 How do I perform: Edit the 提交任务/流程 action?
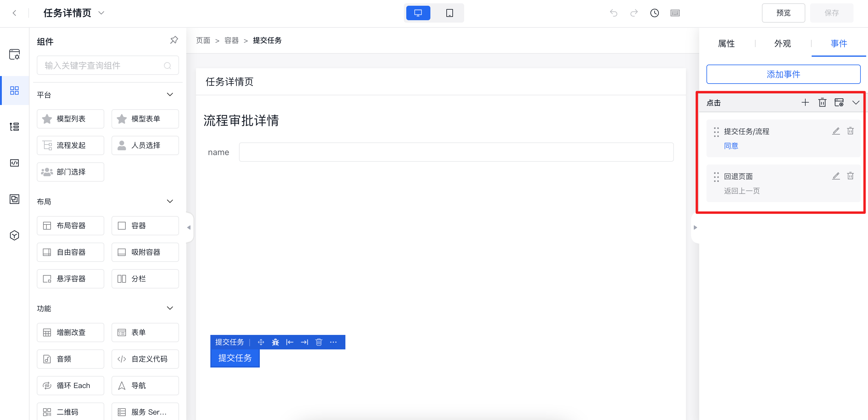[x=836, y=131]
